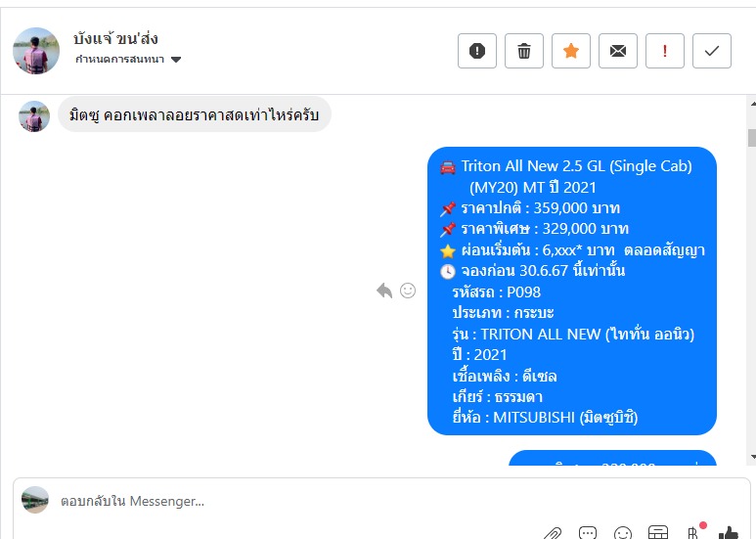The height and width of the screenshot is (539, 756).
Task: React to message with the smiley icon
Action: tap(408, 291)
